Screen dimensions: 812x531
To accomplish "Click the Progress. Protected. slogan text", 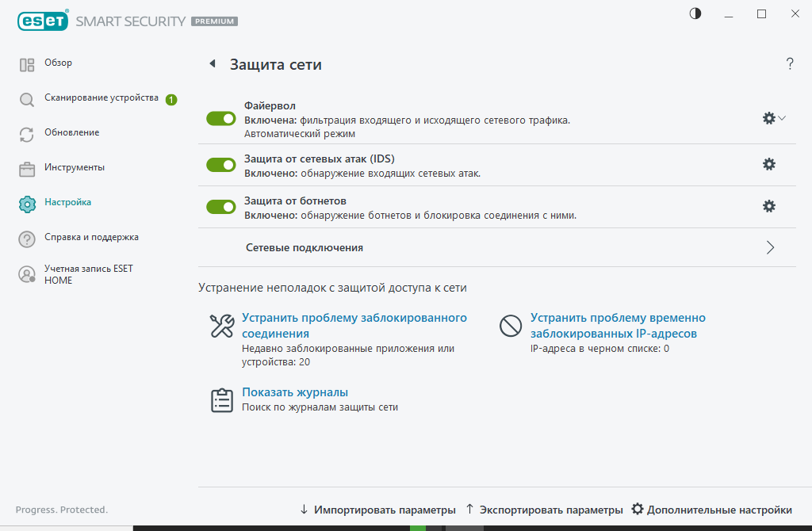I will [62, 510].
